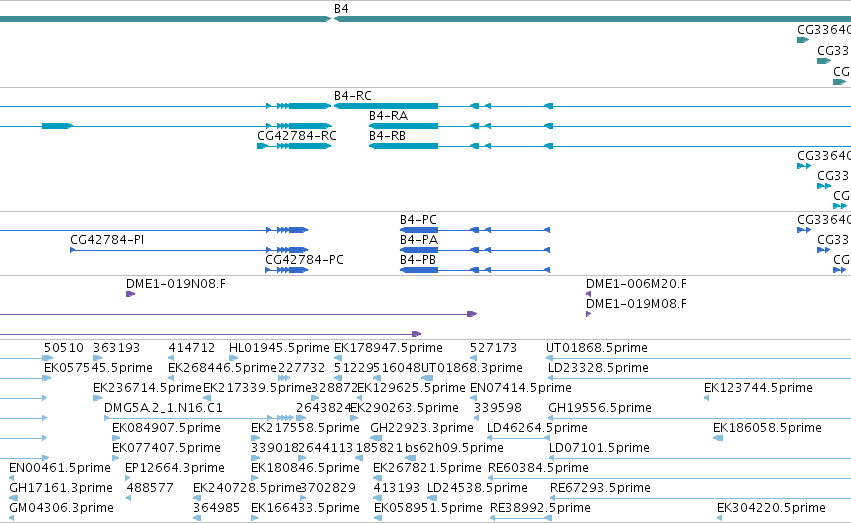Click the CG42784-RC transcript label
Viewport: 851px width, 523px height.
(x=296, y=136)
